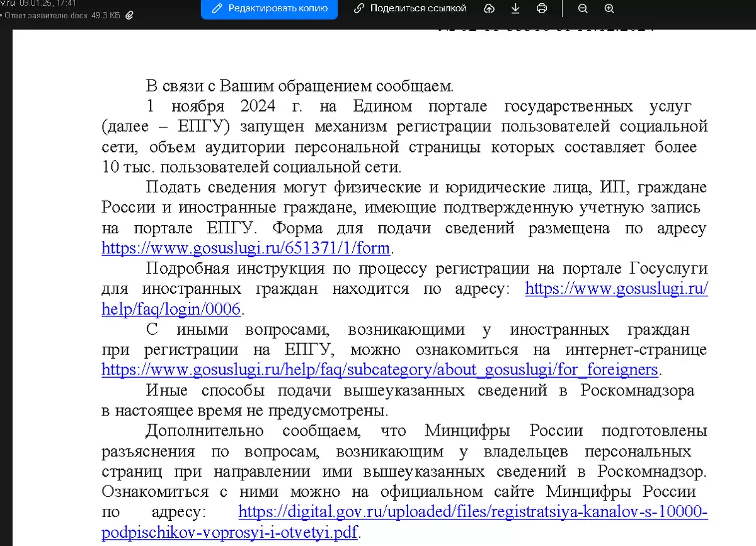
Task: Zoom in on the document
Action: (x=608, y=8)
